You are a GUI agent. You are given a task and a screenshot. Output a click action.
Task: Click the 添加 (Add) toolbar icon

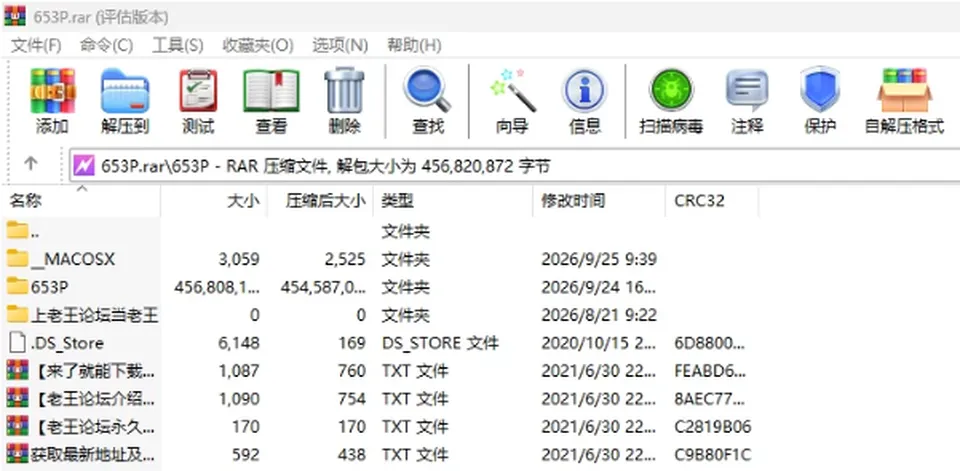pos(53,91)
